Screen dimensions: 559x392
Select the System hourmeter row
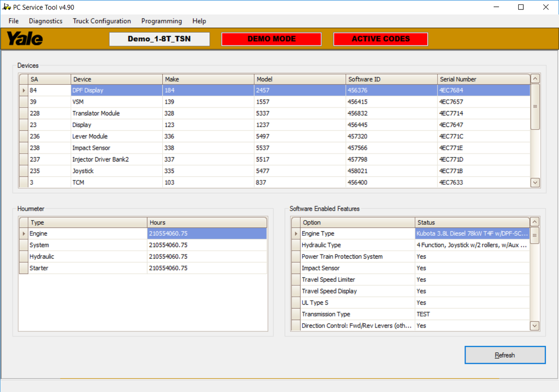coord(143,245)
